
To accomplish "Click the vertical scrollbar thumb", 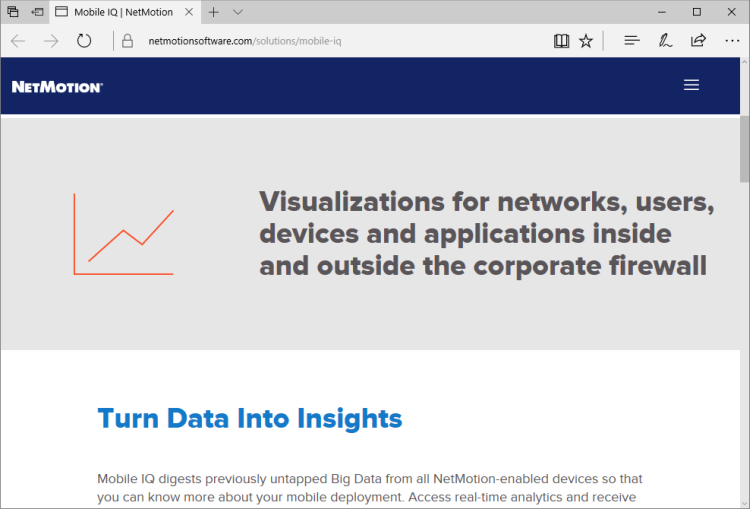I will tap(744, 150).
